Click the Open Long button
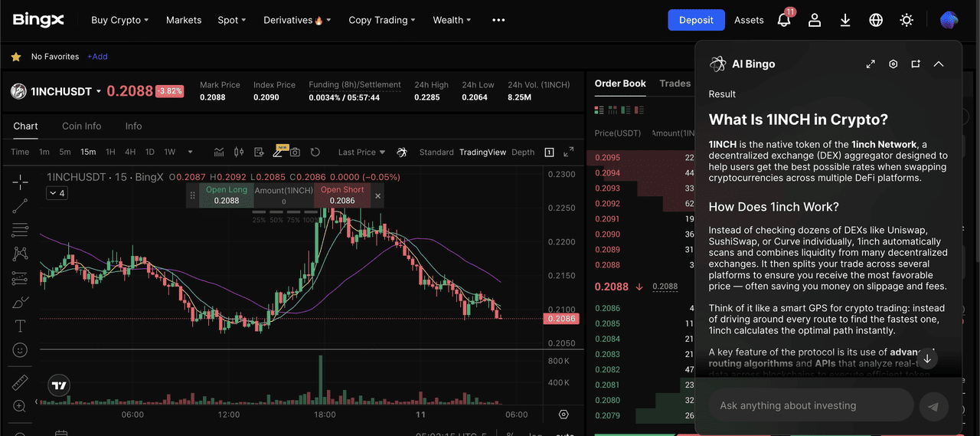This screenshot has height=436, width=980. pos(227,195)
